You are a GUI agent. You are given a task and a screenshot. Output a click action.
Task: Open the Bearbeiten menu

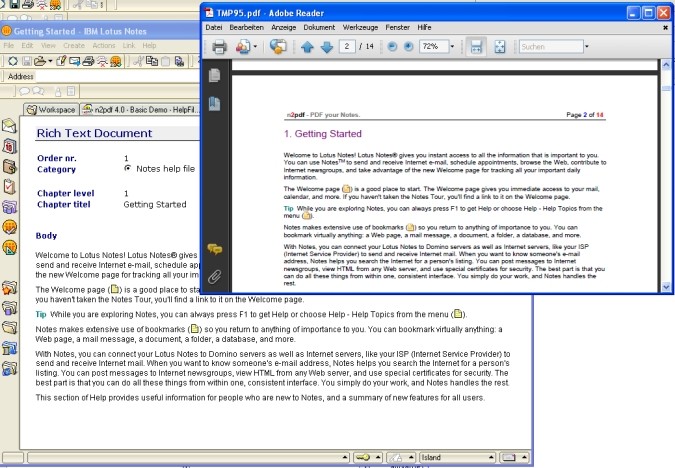coord(246,27)
